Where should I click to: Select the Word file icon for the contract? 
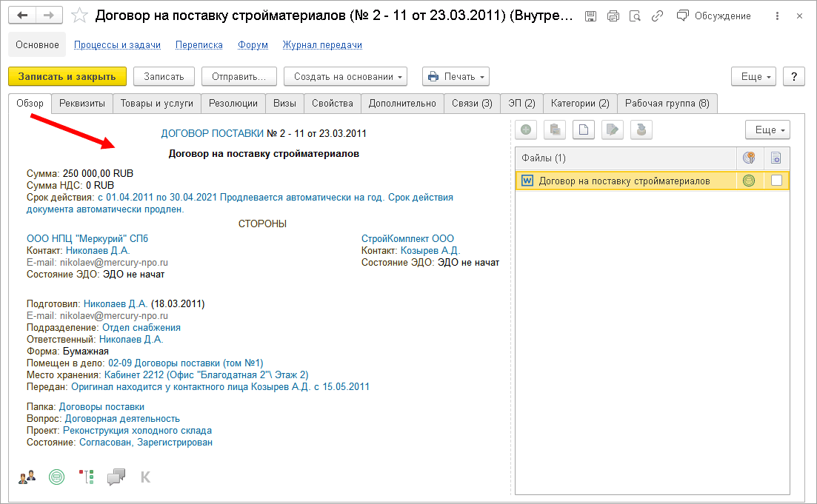point(527,180)
